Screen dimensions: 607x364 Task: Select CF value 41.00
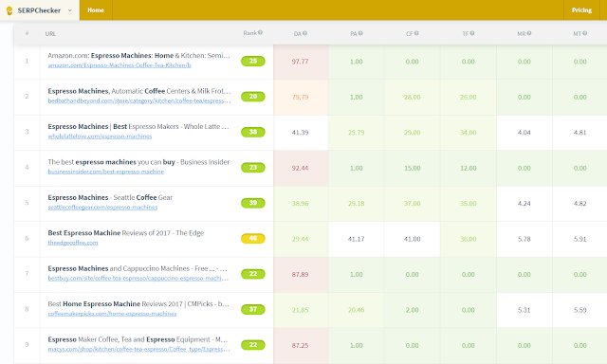pos(412,239)
